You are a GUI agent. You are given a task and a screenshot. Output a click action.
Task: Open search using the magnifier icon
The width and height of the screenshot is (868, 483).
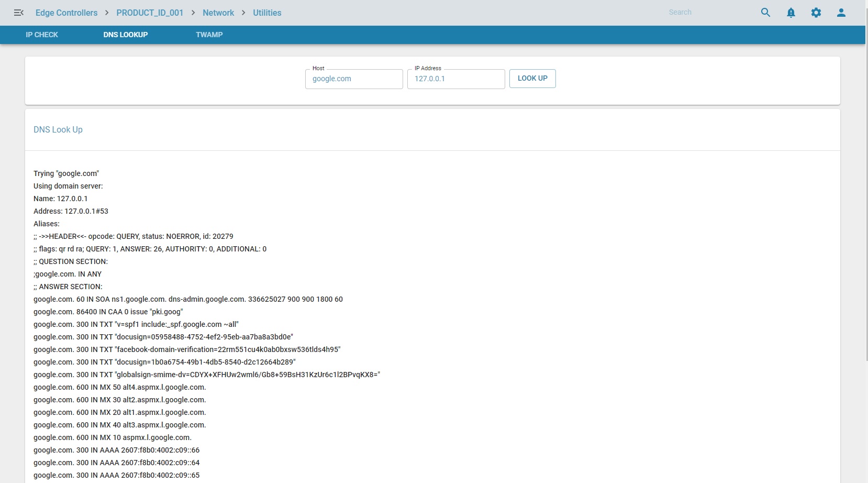click(x=765, y=12)
